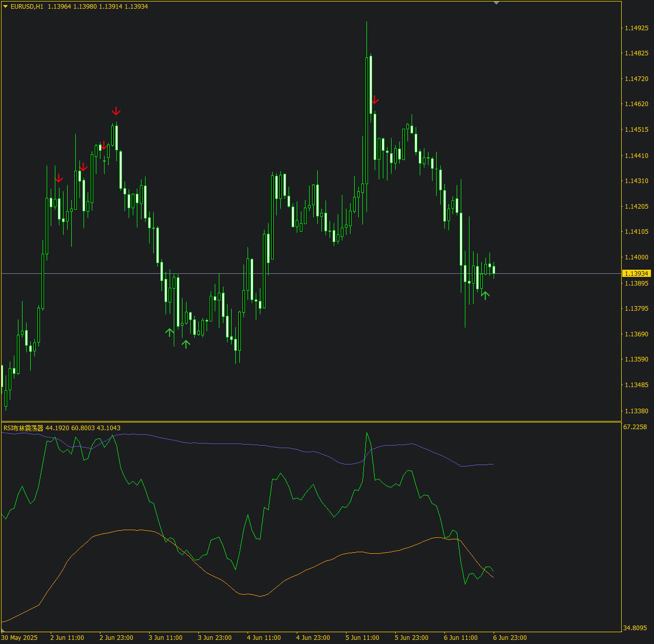Click the 1.14720 price scale label
The width and height of the screenshot is (654, 644).
pyautogui.click(x=636, y=79)
